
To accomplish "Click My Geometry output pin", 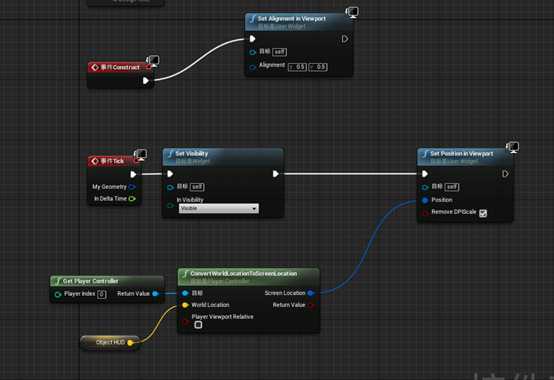I will (x=132, y=187).
